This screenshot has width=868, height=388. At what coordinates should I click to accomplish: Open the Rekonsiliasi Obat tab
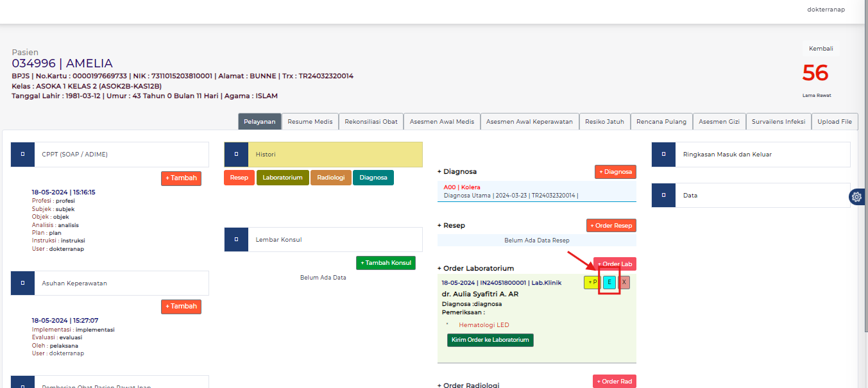(371, 121)
